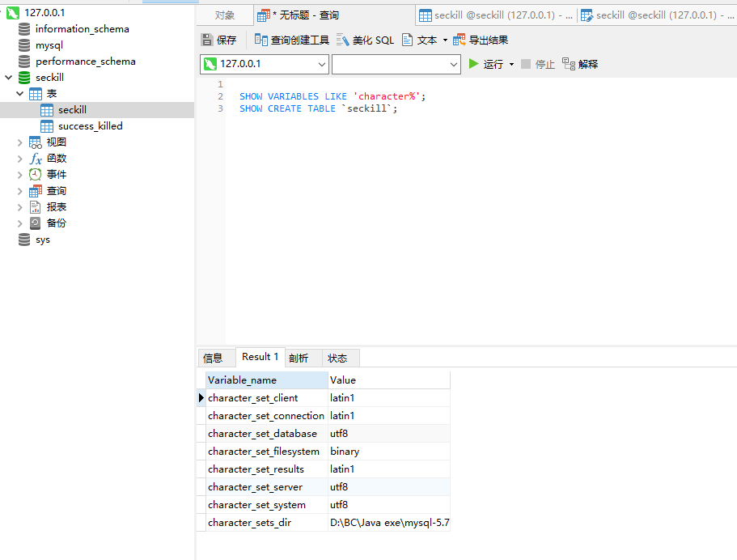Screen dimensions: 737x560
Task: Click the Value column header
Action: [x=389, y=380]
